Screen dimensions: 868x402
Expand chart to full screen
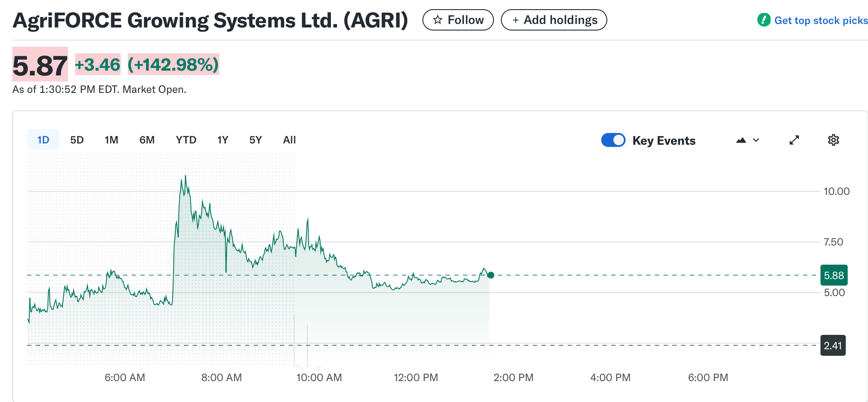pos(794,140)
